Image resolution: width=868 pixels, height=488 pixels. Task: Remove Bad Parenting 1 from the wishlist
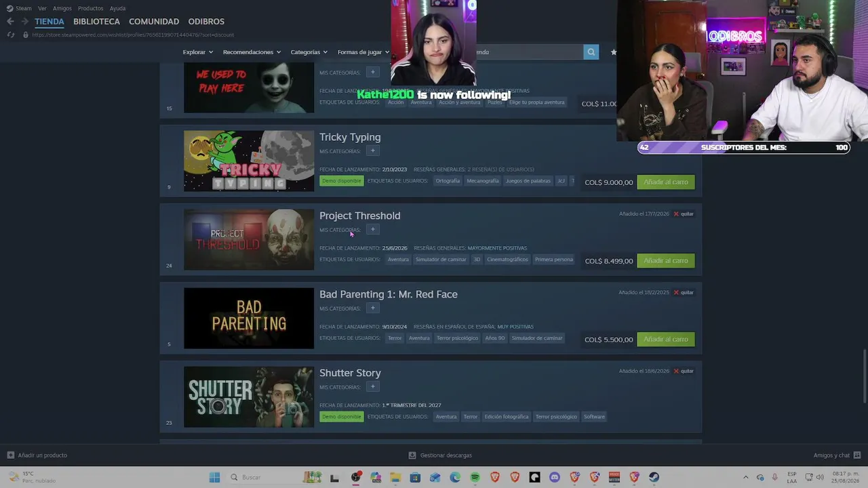coord(684,293)
